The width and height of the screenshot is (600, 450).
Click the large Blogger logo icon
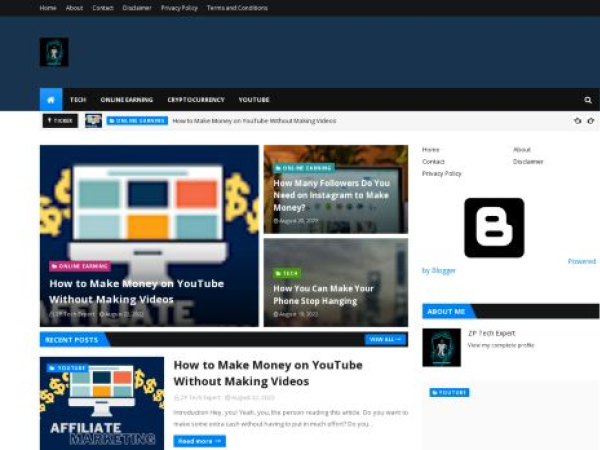coord(494,227)
